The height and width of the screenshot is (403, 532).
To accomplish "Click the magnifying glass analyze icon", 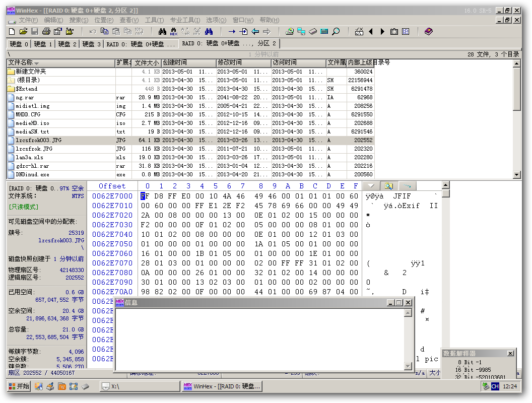I will pos(336,32).
